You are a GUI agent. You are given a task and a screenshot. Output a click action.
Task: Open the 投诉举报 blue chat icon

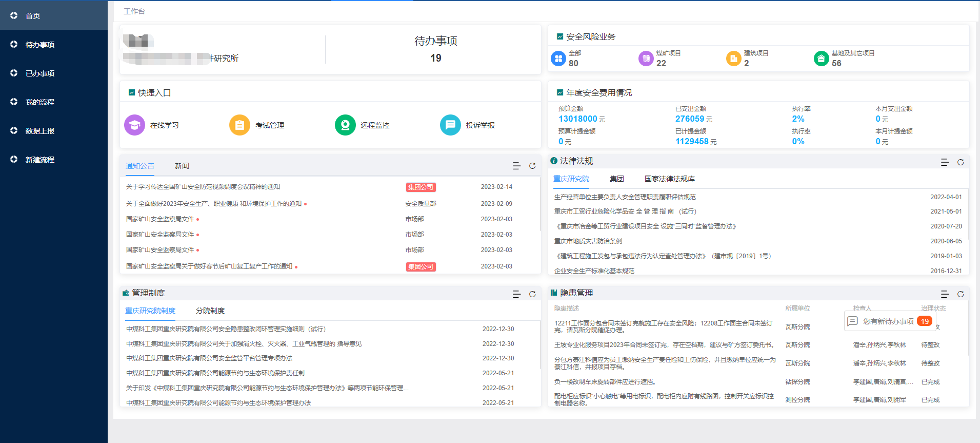click(x=450, y=125)
